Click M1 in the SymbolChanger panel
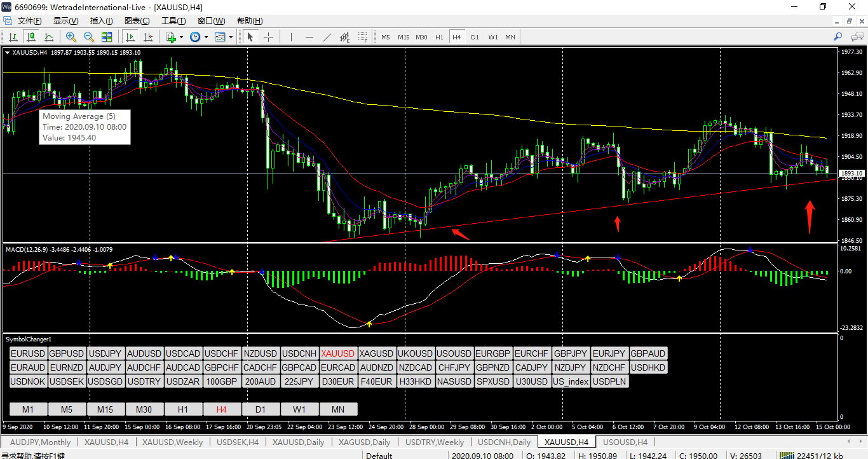Image resolution: width=868 pixels, height=459 pixels. (x=29, y=409)
